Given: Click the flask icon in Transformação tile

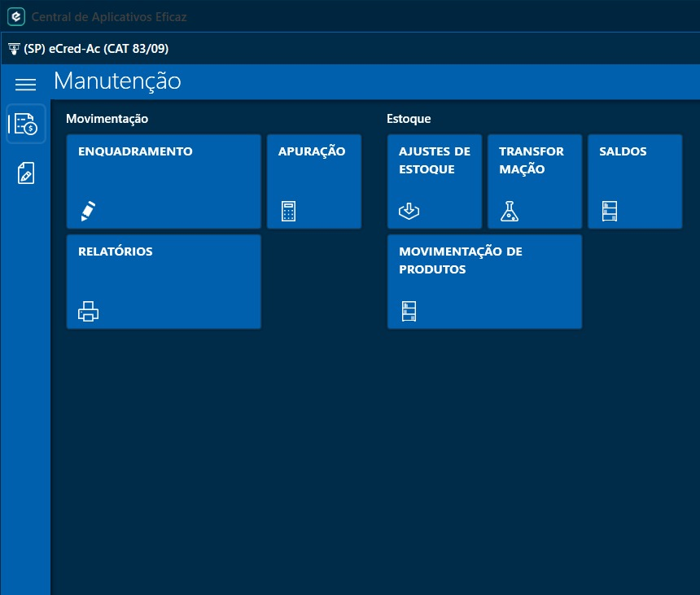Looking at the screenshot, I should (x=509, y=211).
